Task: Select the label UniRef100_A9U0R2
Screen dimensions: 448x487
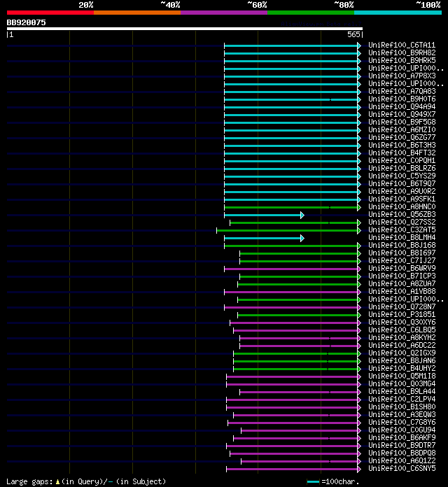Action: [402, 191]
